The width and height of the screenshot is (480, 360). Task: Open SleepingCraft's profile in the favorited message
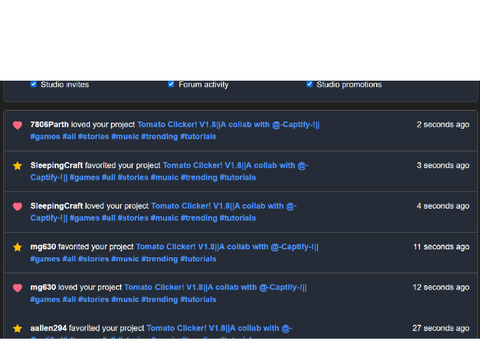(57, 165)
